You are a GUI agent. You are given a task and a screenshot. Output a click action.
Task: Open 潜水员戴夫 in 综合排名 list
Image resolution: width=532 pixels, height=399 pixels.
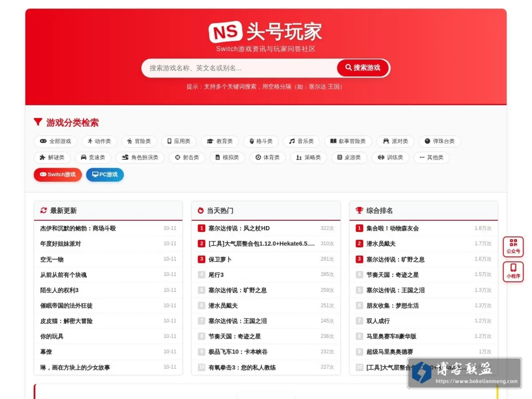[x=381, y=244]
